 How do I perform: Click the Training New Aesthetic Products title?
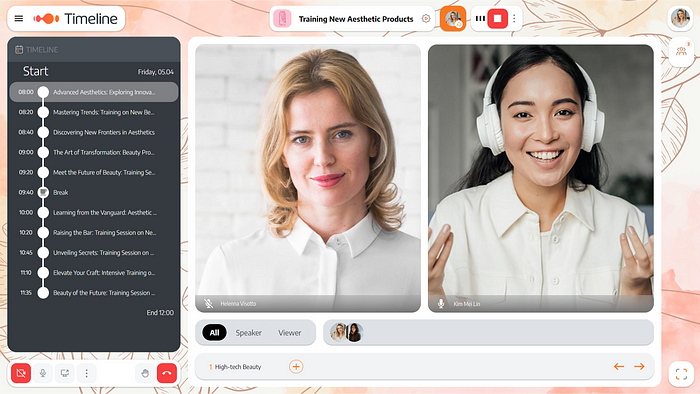(356, 19)
